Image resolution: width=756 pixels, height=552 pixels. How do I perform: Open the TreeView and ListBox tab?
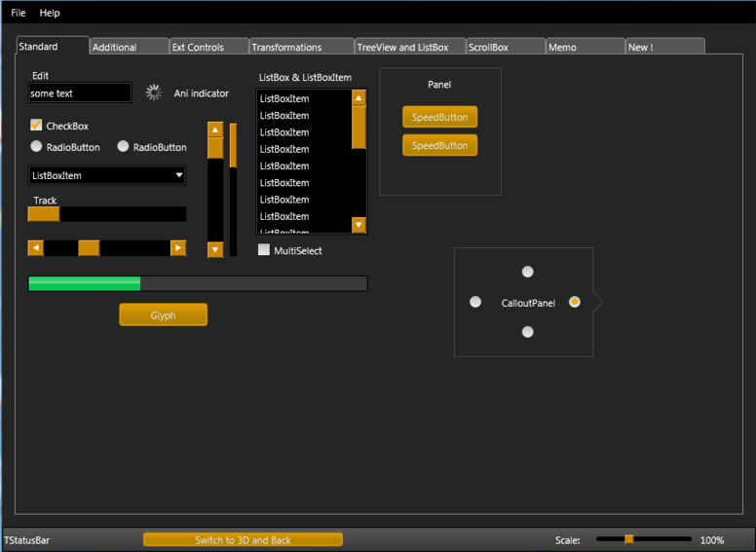tap(410, 47)
